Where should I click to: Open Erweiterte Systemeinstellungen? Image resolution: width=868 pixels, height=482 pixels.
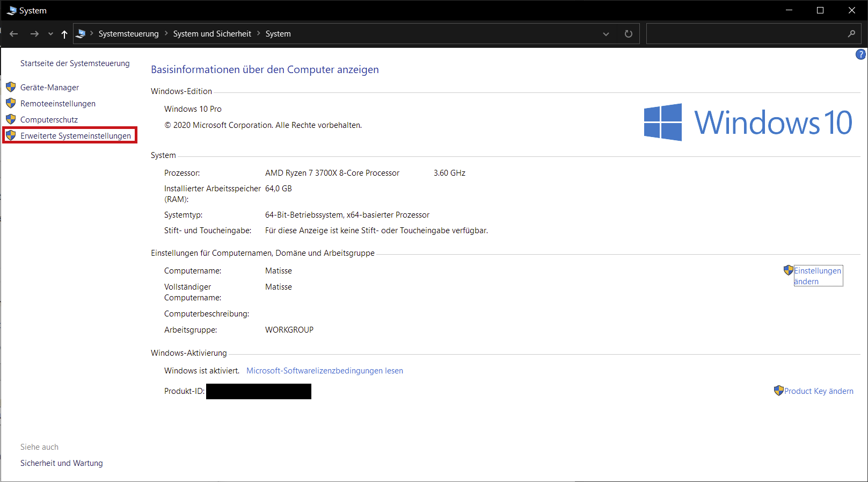click(x=76, y=136)
